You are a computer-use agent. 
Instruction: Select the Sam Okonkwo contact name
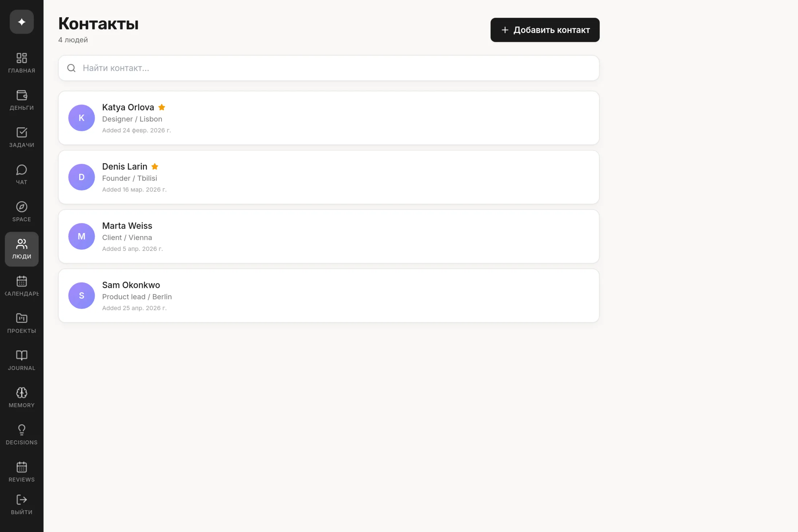[x=131, y=285]
